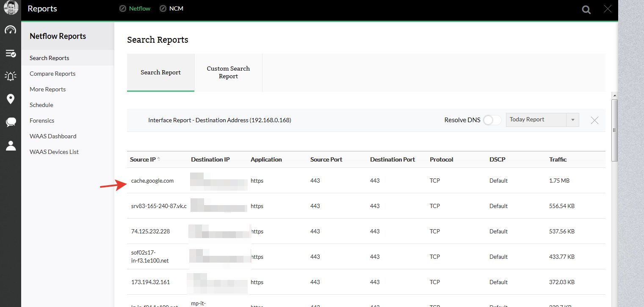Close the Reports panel with top X

[x=608, y=8]
